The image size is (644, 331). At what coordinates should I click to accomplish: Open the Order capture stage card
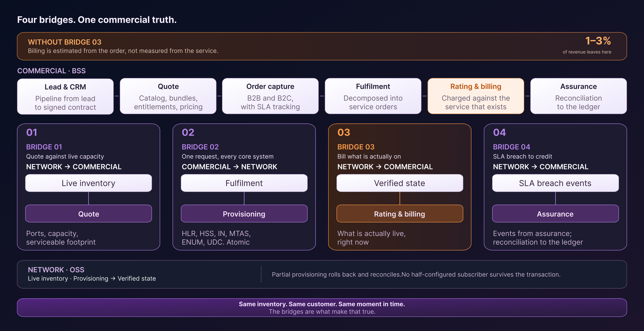(270, 96)
